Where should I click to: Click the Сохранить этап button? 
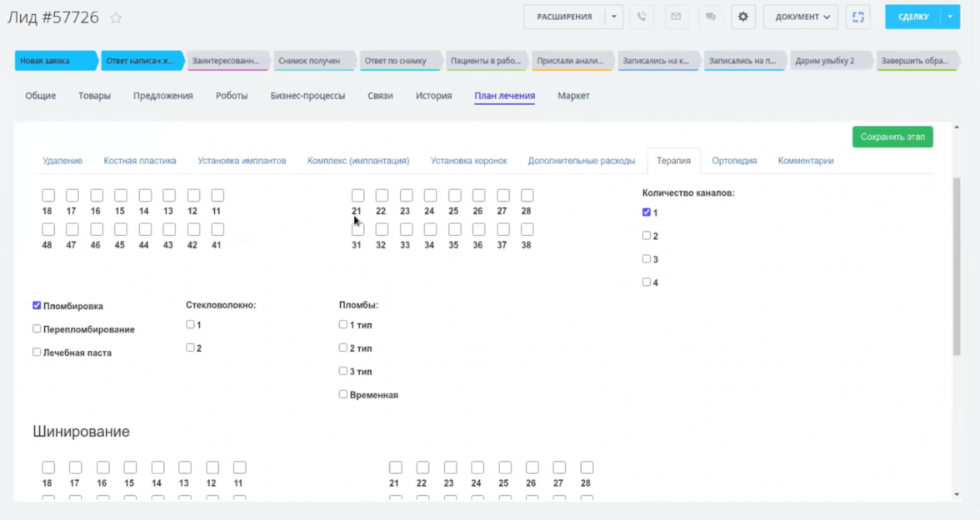point(892,137)
